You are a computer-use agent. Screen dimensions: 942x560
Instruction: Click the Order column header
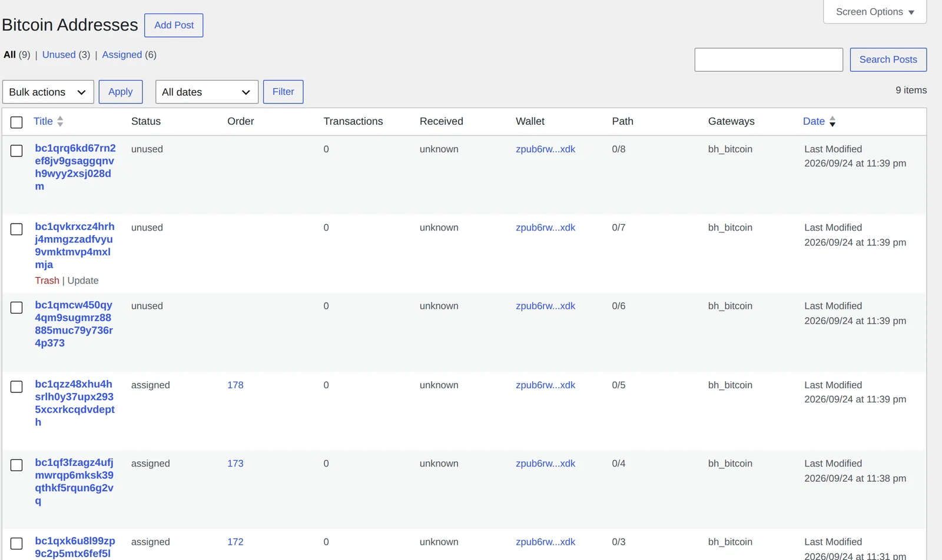241,121
